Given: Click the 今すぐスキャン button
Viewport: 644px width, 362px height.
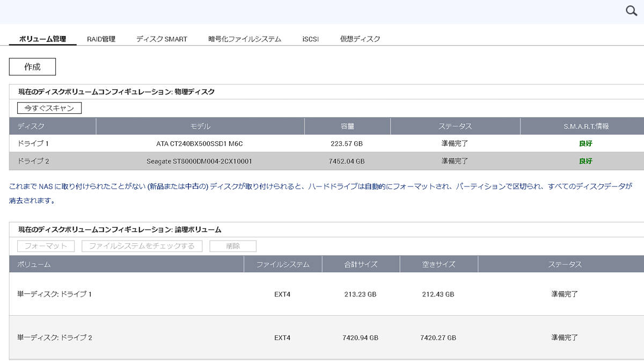Looking at the screenshot, I should (x=49, y=108).
